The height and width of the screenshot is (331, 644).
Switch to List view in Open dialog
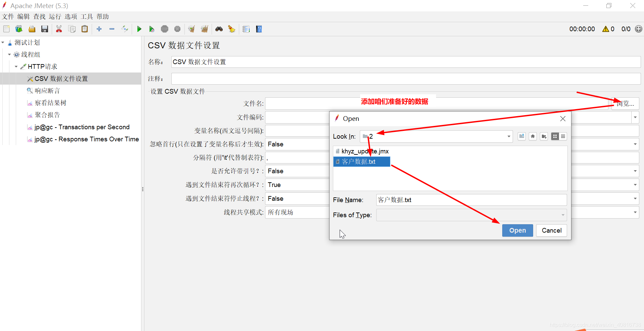coord(555,136)
